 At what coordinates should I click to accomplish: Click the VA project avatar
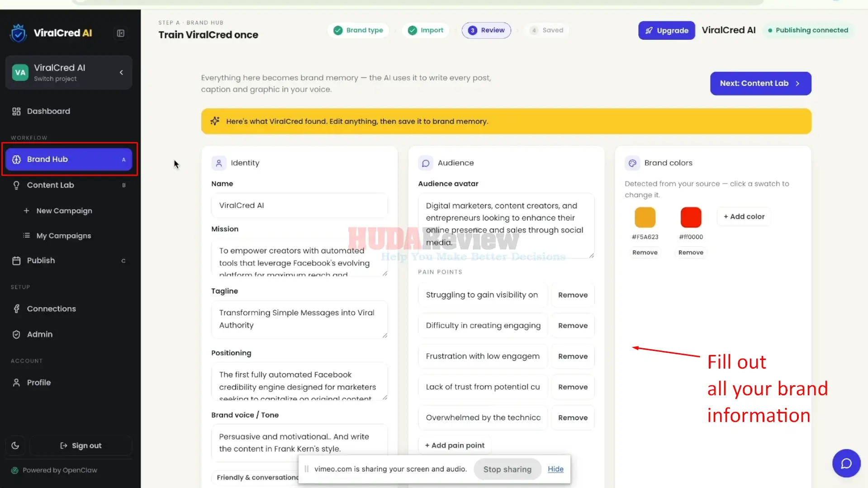pos(20,72)
